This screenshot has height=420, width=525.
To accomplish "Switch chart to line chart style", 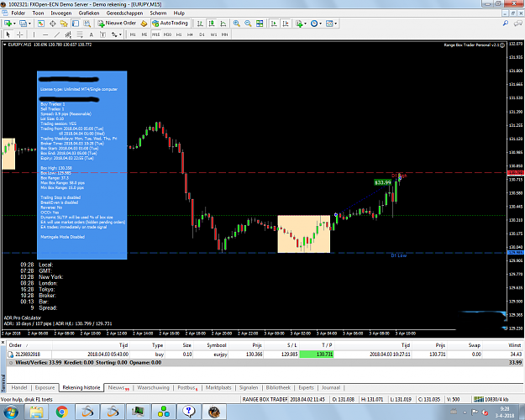I will pyautogui.click(x=223, y=24).
